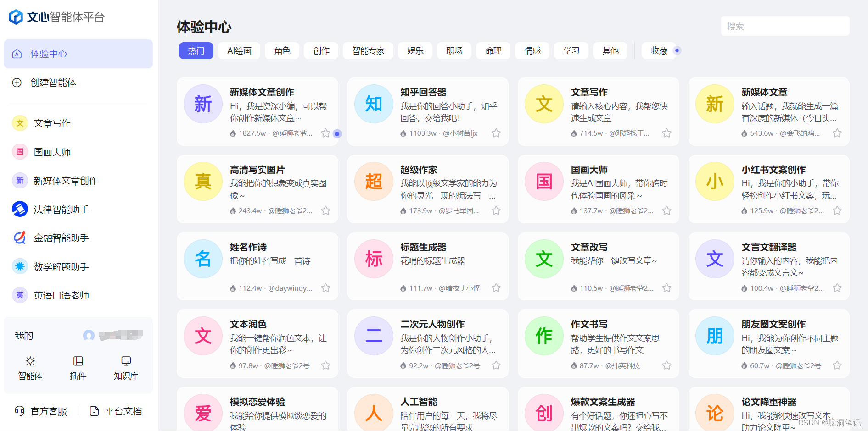This screenshot has height=431, width=868.
Task: Star the 文章写作 agent card
Action: (x=666, y=133)
